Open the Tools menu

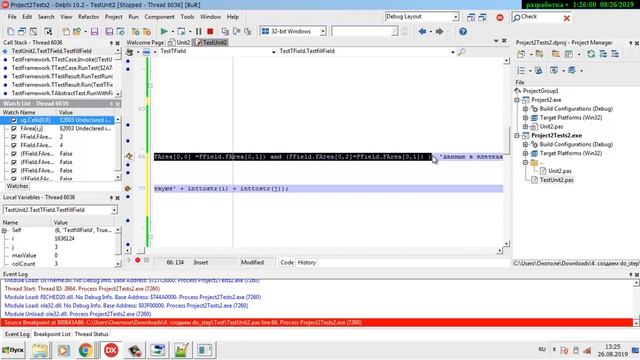(187, 17)
